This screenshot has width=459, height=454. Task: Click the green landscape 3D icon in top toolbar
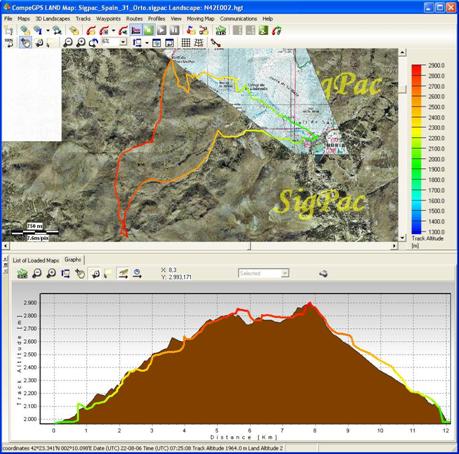tap(221, 31)
